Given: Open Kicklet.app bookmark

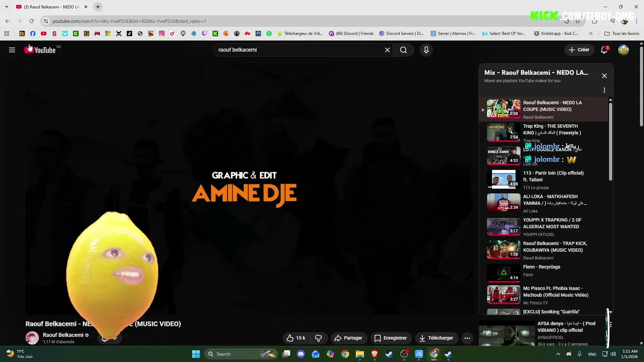Looking at the screenshot, I should (556, 34).
